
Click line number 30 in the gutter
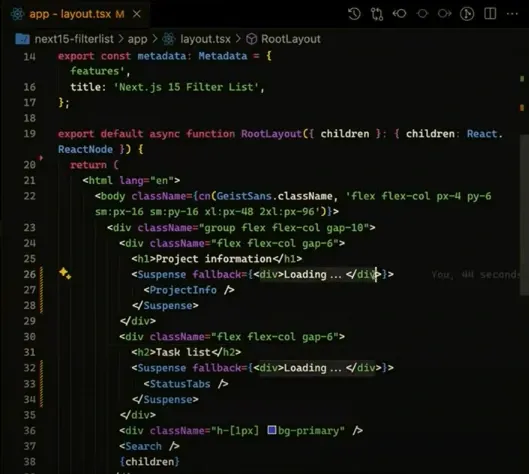(x=30, y=337)
